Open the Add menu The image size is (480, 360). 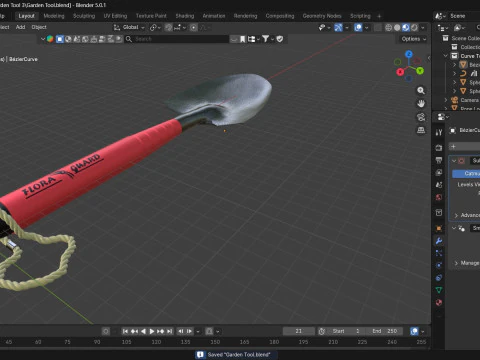(21, 27)
